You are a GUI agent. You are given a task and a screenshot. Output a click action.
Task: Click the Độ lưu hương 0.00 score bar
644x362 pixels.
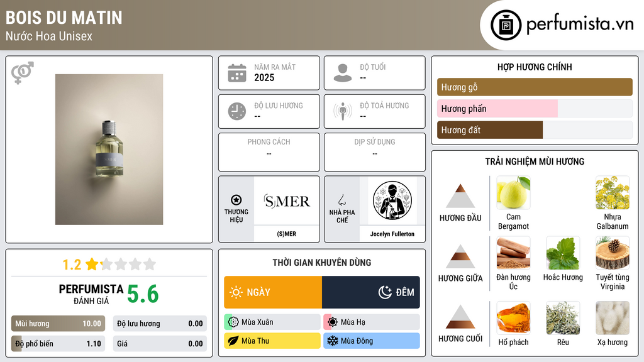[160, 324]
